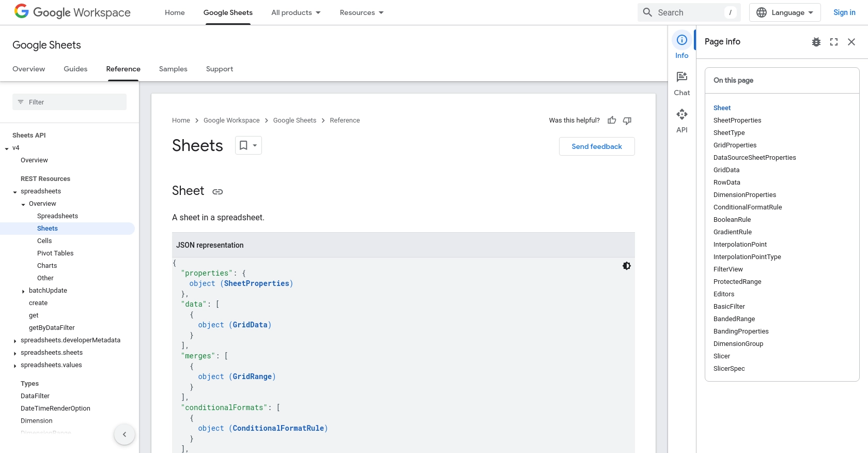Screen dimensions: 868x453
Task: Select Cells in the sidebar
Action: click(44, 241)
